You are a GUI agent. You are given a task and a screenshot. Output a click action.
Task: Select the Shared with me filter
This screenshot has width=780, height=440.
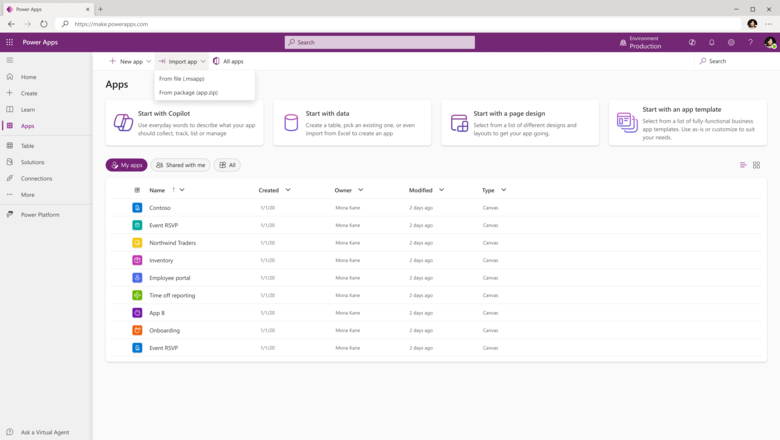point(181,165)
